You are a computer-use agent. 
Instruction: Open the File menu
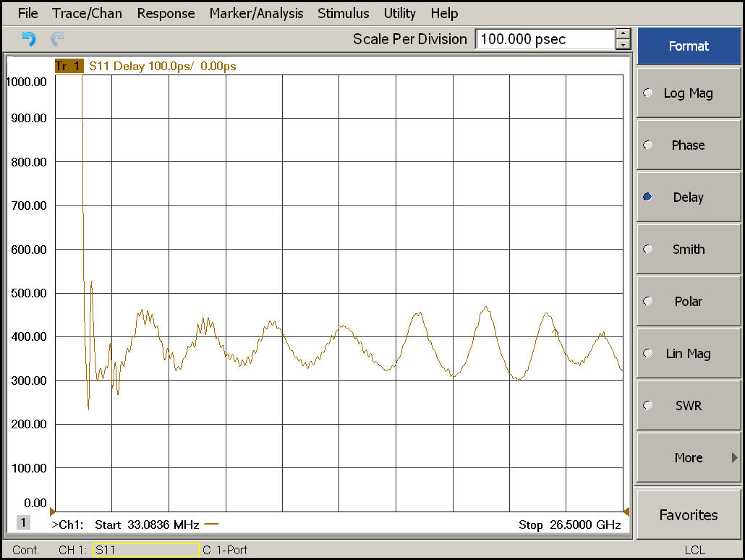(x=27, y=13)
